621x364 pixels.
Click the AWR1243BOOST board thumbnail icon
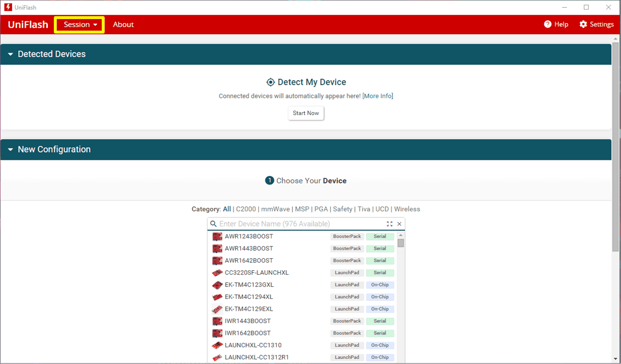pos(217,237)
